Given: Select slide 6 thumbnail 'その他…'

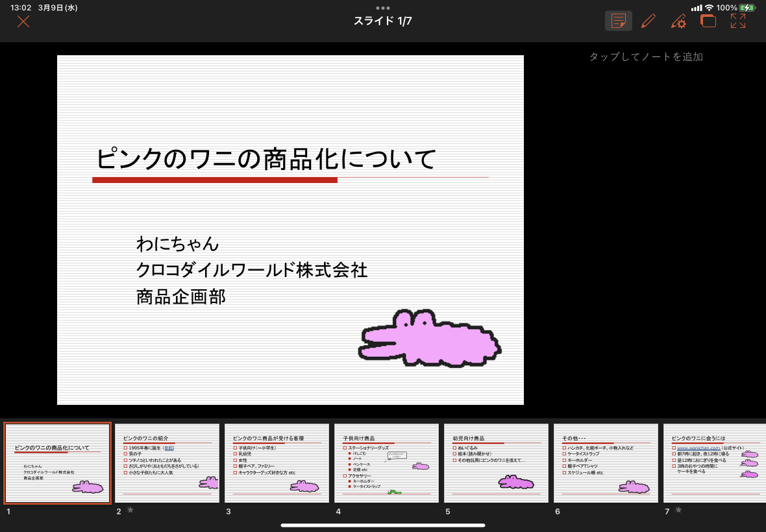Looking at the screenshot, I should (x=606, y=463).
